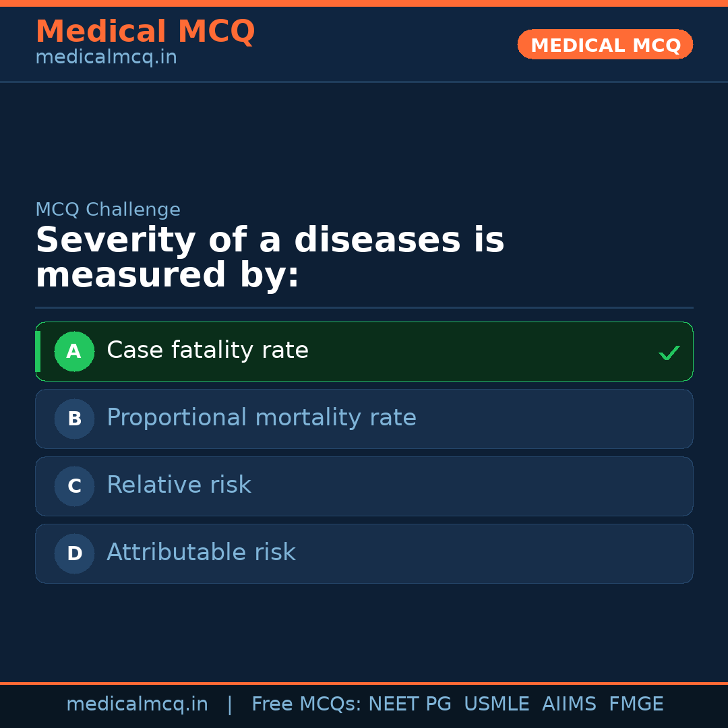Click the B option circle badge
Viewport: 728px width, 728px height.
coord(74,419)
